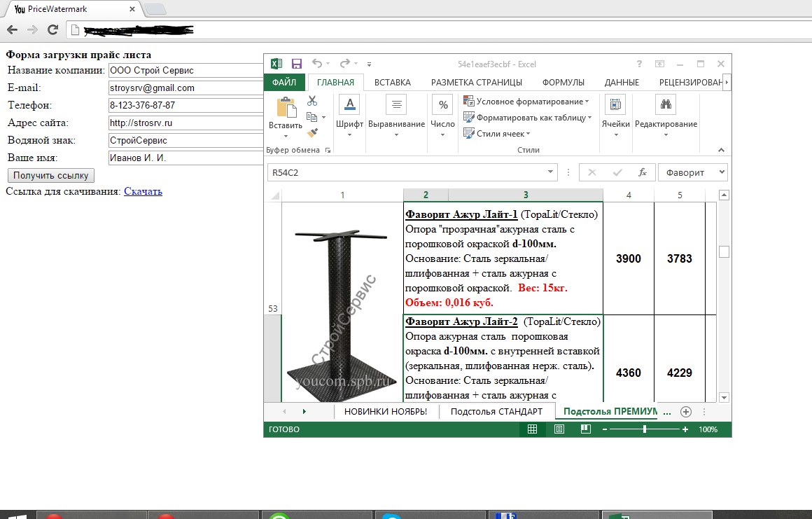Click the Получить ссылку button
812x519 pixels.
pos(50,175)
